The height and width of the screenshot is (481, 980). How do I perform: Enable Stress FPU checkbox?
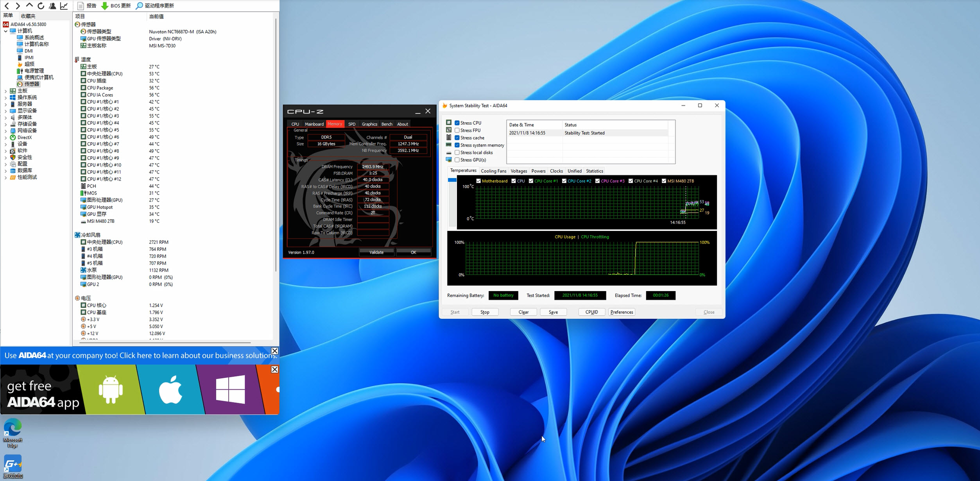click(457, 130)
